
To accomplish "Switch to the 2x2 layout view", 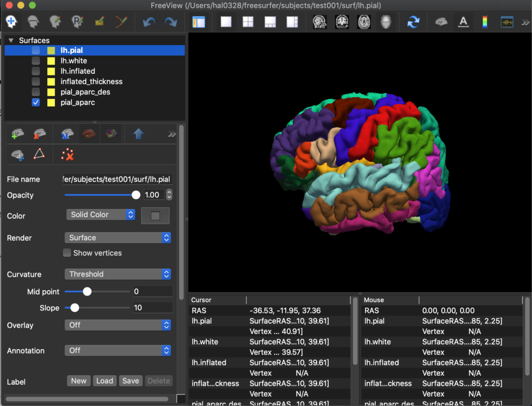I will tap(248, 22).
